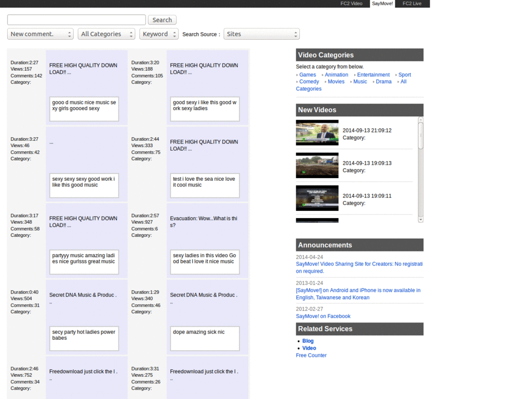Expand the All Categories dropdown
Image resolution: width=532 pixels, height=399 pixels.
click(x=107, y=34)
